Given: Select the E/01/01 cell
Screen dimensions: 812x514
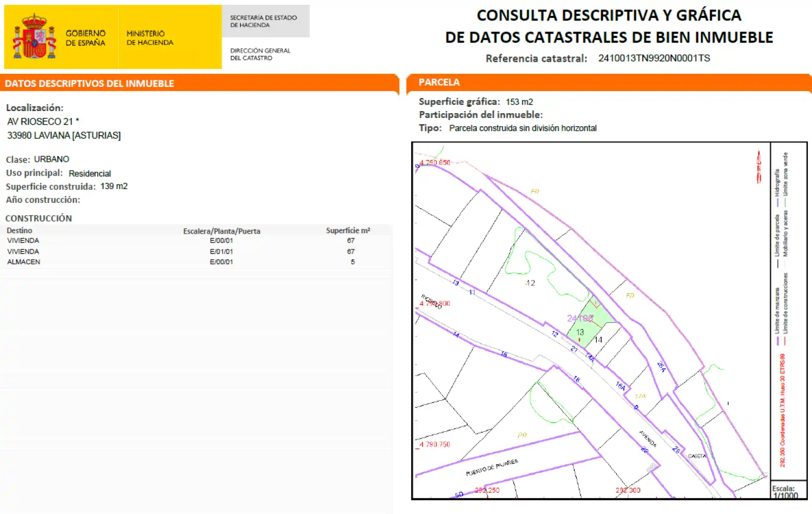Looking at the screenshot, I should (x=222, y=251).
